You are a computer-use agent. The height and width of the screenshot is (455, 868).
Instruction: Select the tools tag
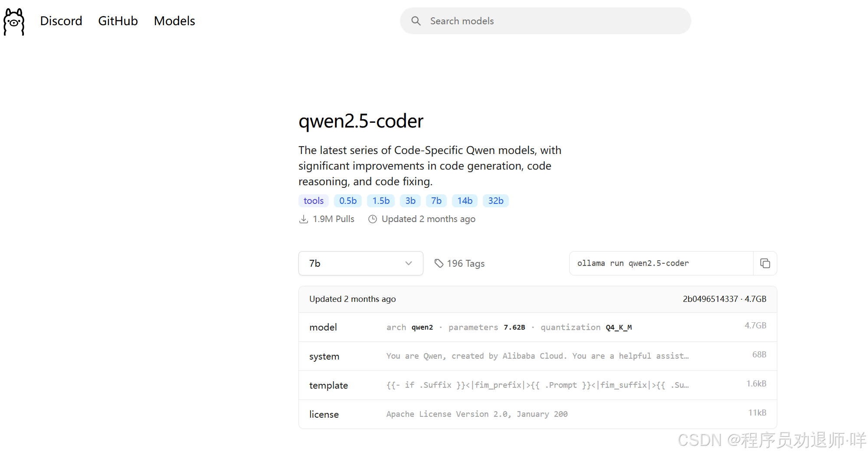click(314, 201)
